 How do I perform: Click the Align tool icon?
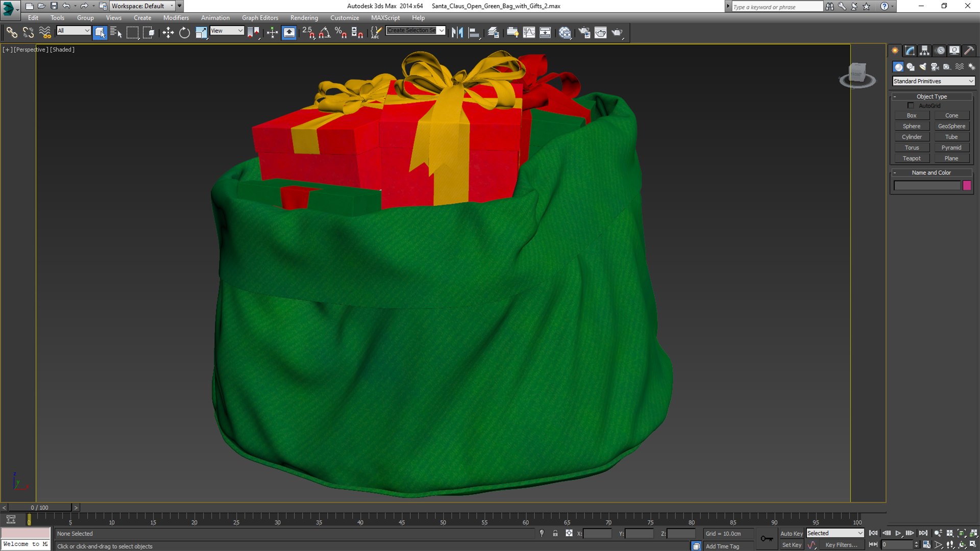474,33
